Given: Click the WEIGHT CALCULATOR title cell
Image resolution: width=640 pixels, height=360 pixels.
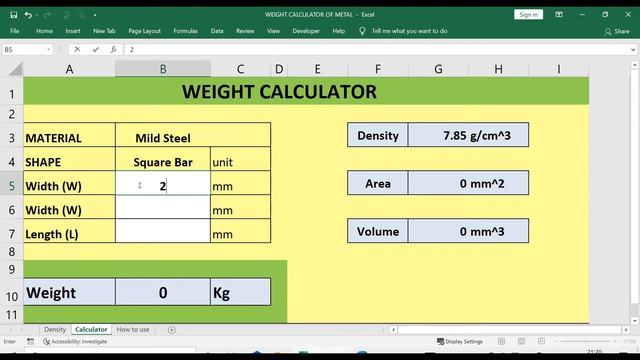Looking at the screenshot, I should point(306,91).
